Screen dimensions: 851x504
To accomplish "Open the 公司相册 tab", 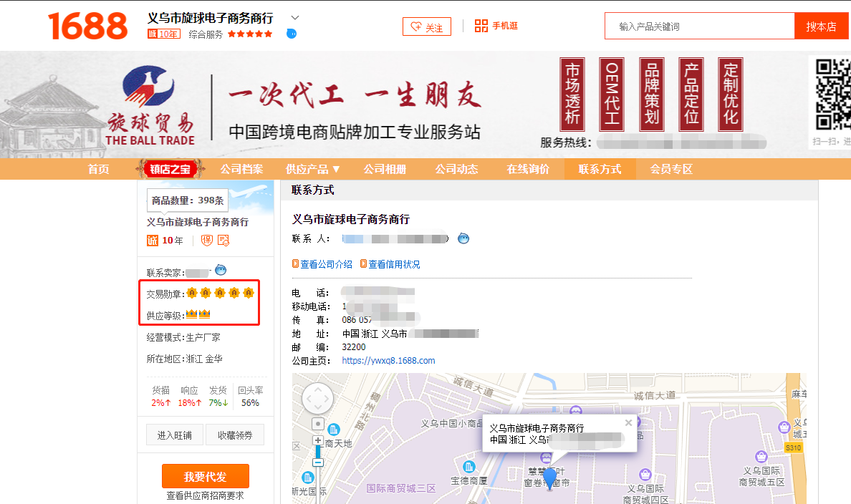I will pos(385,169).
